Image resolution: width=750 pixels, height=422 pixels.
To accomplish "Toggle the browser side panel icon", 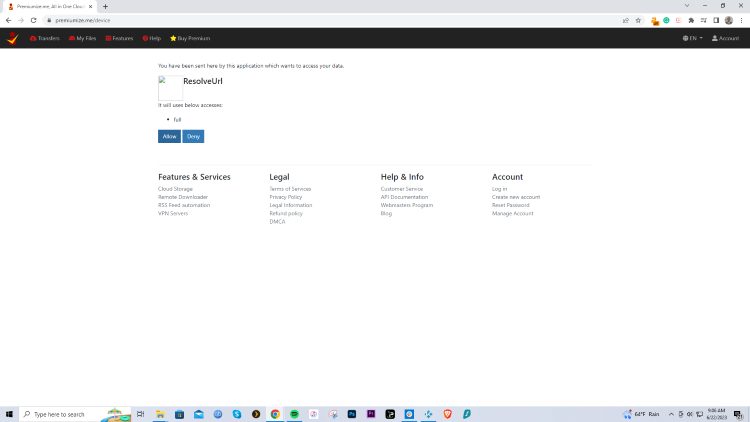I will [716, 20].
